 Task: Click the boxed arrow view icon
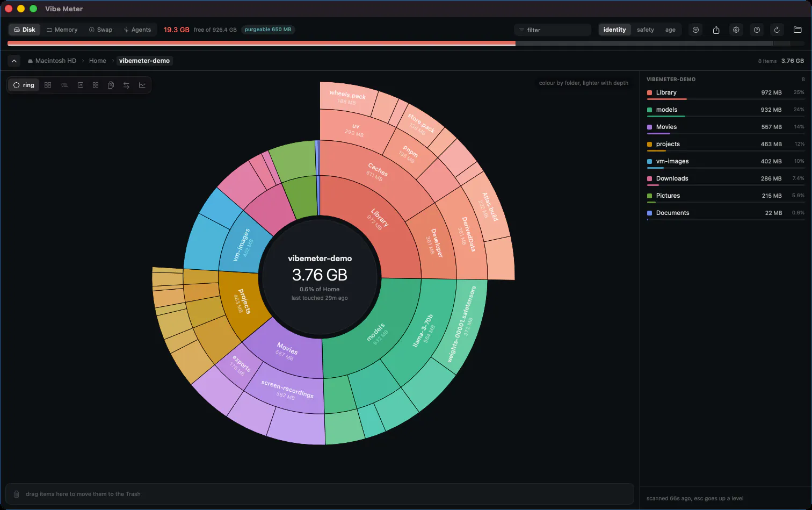point(80,85)
